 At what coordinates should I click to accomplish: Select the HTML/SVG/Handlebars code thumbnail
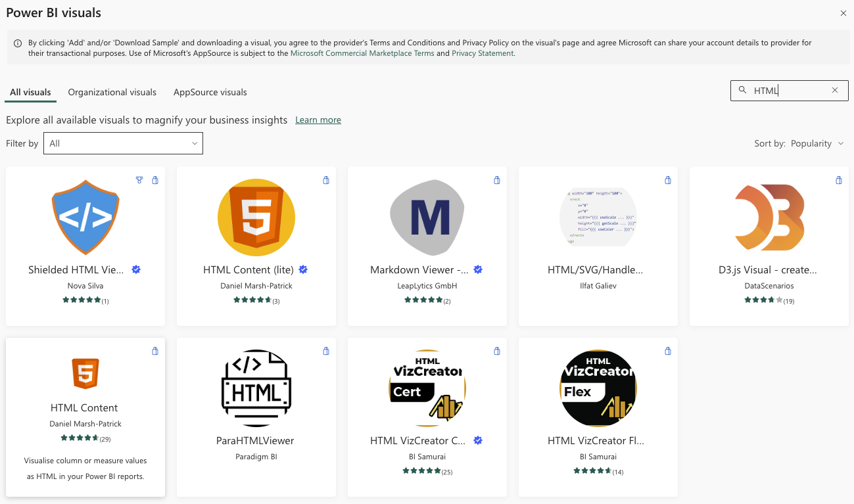pyautogui.click(x=598, y=218)
